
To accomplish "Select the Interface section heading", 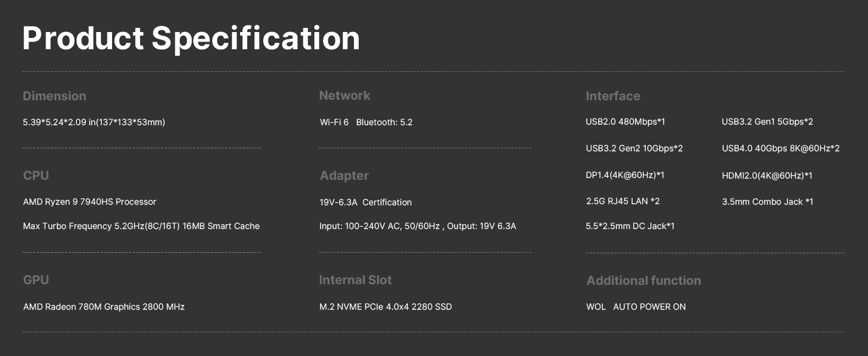I will coord(612,96).
